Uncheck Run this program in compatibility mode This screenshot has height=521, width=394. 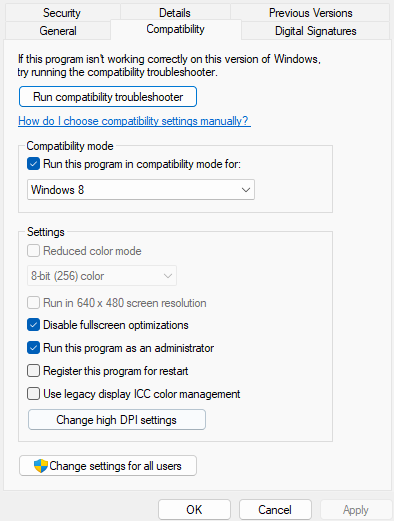tap(33, 164)
